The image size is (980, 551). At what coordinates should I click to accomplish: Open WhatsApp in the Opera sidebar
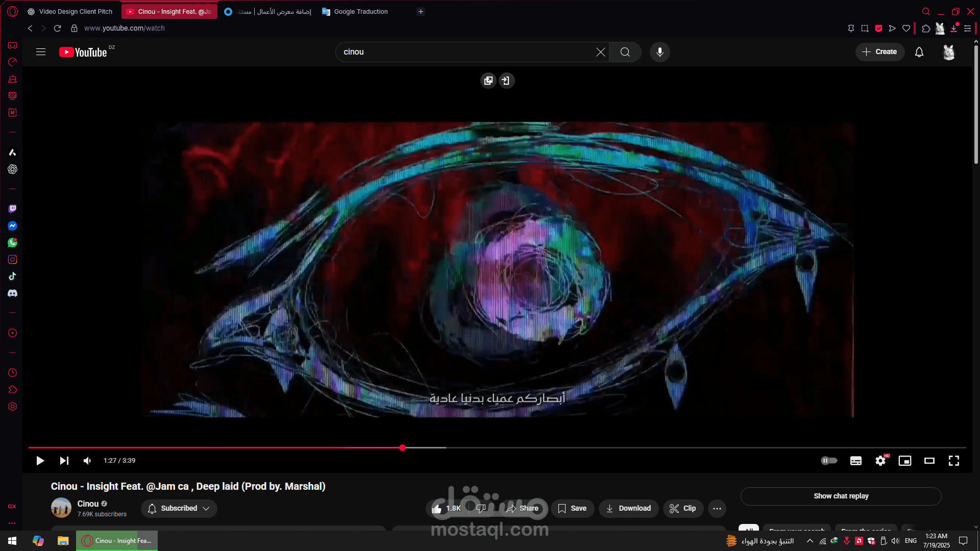click(12, 242)
